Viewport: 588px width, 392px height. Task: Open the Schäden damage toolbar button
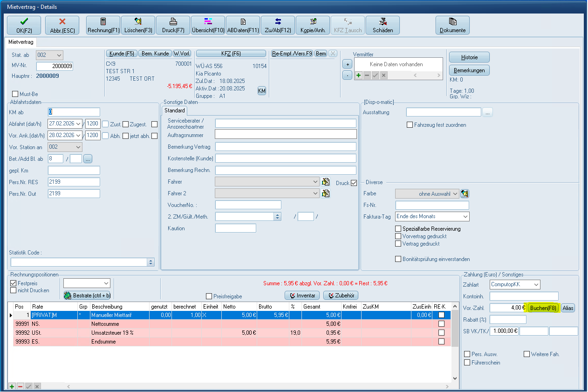point(383,25)
